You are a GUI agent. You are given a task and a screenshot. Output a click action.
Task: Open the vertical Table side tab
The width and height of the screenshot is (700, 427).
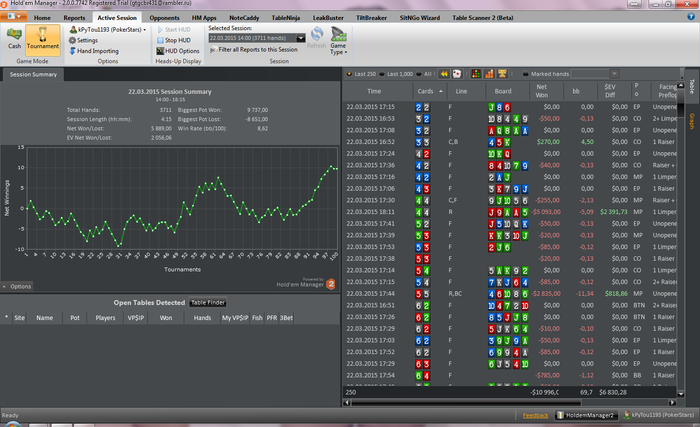click(x=692, y=86)
